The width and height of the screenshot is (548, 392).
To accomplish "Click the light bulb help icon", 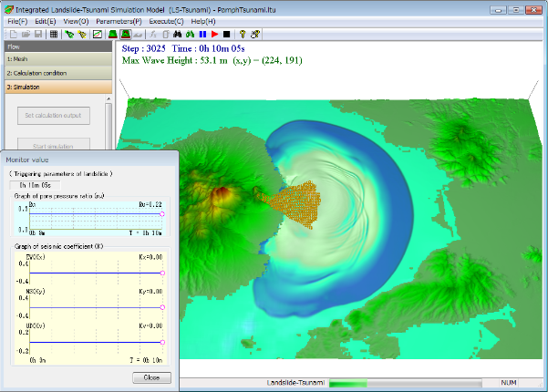I will pos(243,34).
